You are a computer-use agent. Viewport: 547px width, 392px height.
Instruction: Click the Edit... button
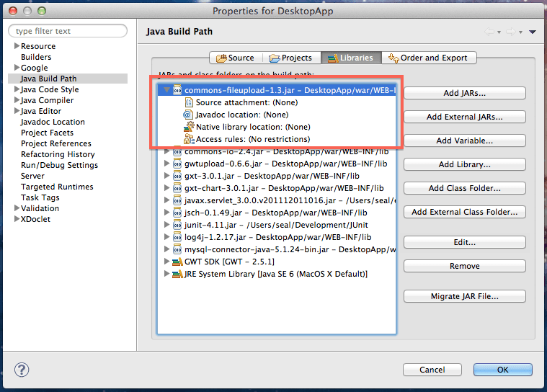coord(465,242)
